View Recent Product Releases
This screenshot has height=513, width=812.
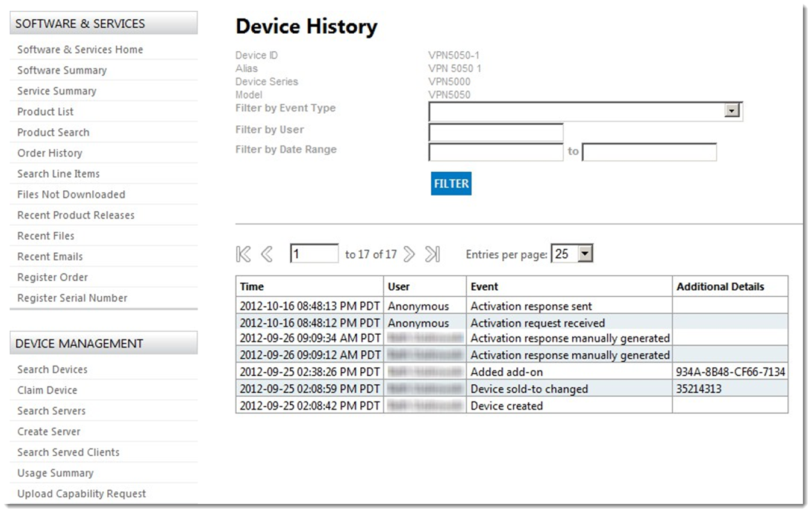pos(76,215)
